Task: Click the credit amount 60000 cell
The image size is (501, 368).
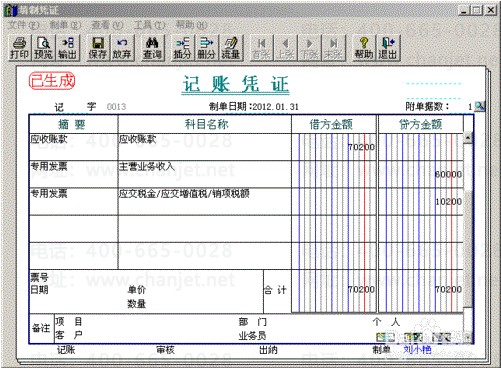Action: click(x=421, y=174)
